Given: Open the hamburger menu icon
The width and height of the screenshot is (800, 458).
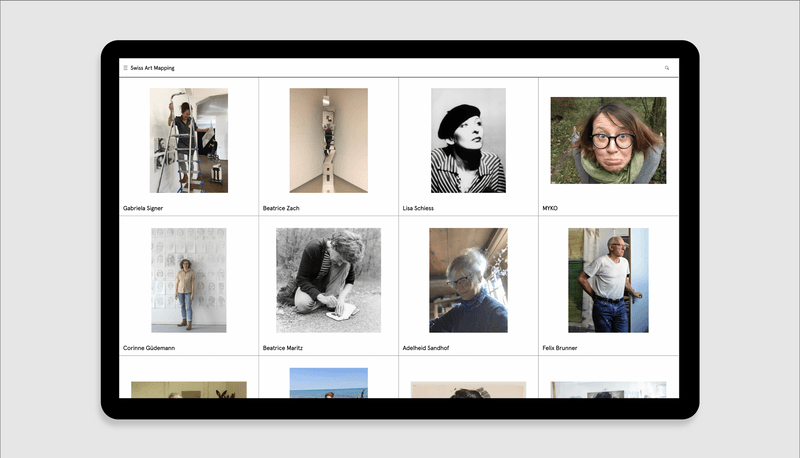Looking at the screenshot, I should [x=125, y=68].
